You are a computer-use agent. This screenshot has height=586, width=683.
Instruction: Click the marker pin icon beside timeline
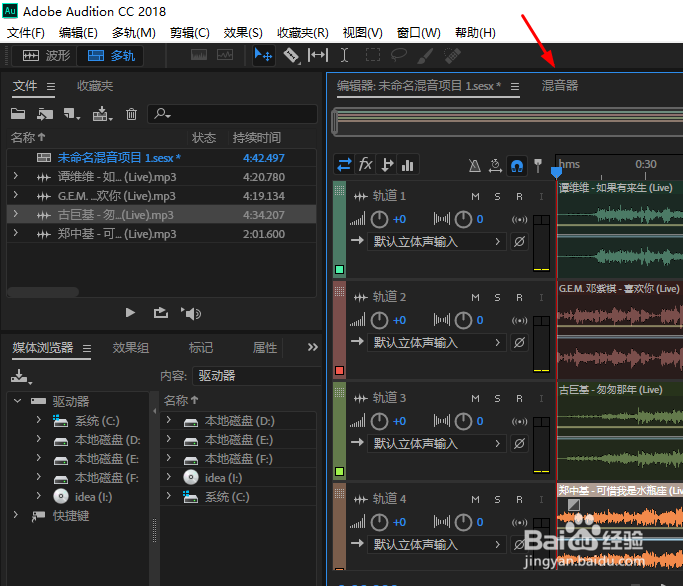click(538, 165)
